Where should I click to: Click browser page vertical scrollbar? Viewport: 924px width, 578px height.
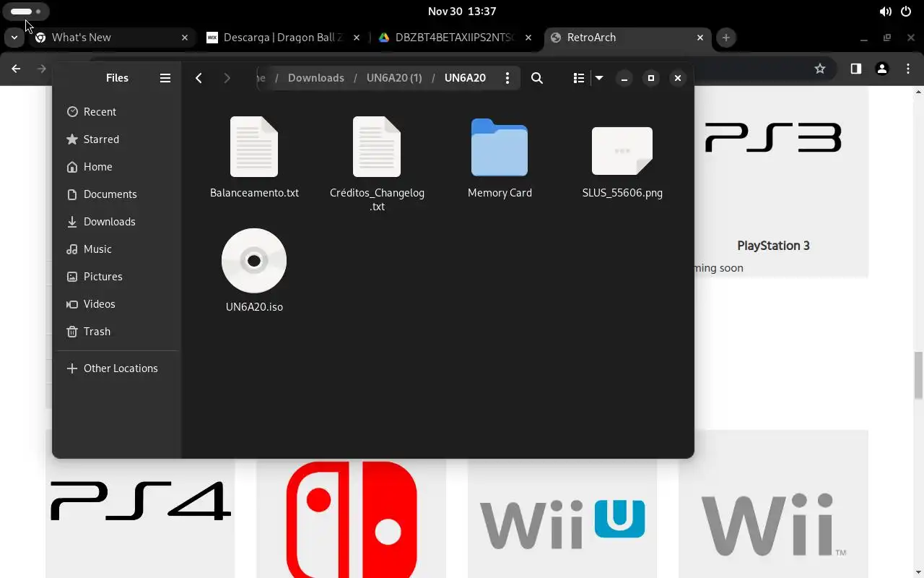919,376
